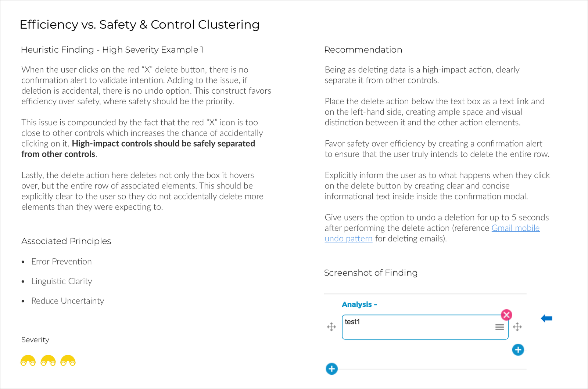This screenshot has width=588, height=389.
Task: Select the third yellow severity icon
Action: [68, 361]
